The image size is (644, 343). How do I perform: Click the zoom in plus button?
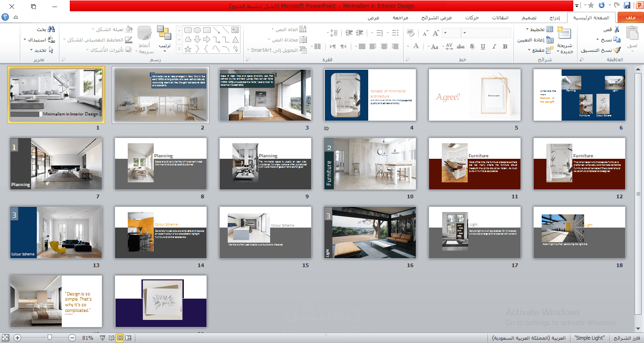coord(17,338)
